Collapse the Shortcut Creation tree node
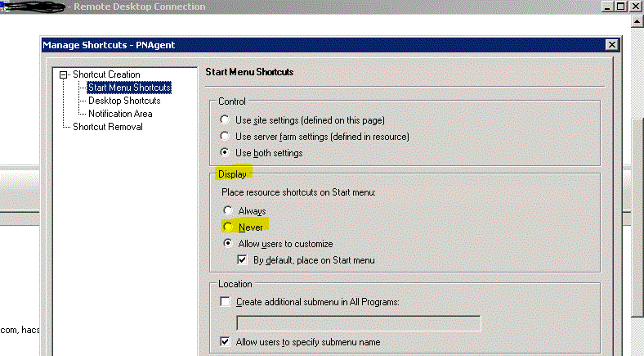Screen dimensions: 644x356 click(x=63, y=74)
